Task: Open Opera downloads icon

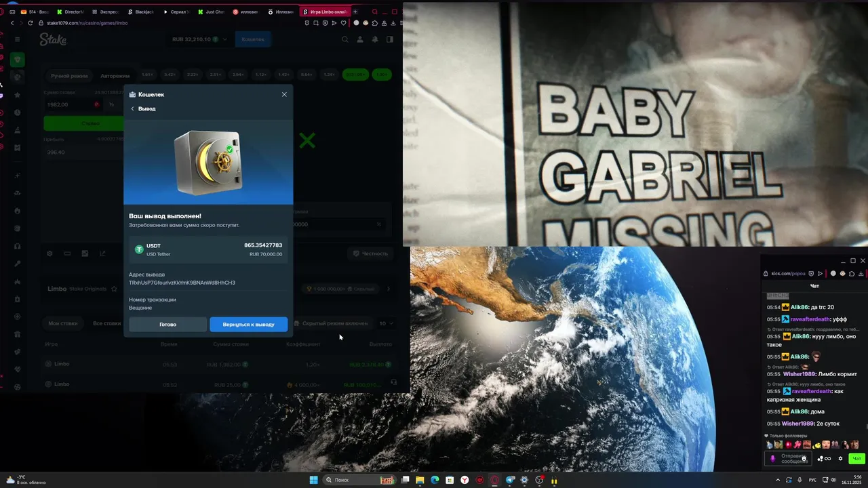Action: click(393, 23)
